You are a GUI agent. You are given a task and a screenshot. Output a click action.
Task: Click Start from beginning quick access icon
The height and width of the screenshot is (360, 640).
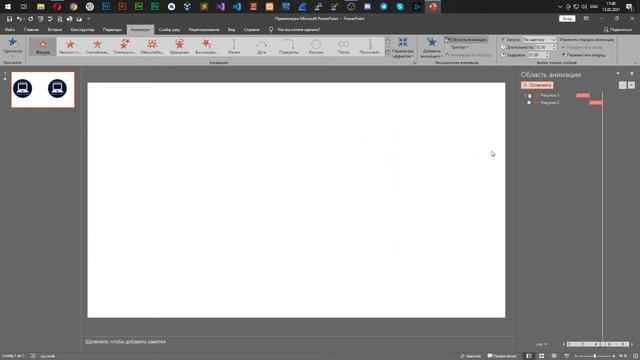coord(40,19)
